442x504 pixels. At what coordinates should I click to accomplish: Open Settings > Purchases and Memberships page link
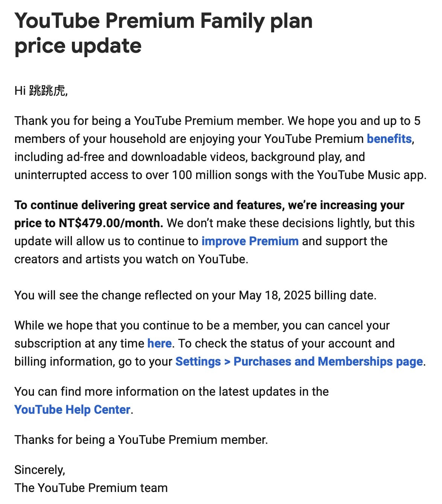point(299,361)
